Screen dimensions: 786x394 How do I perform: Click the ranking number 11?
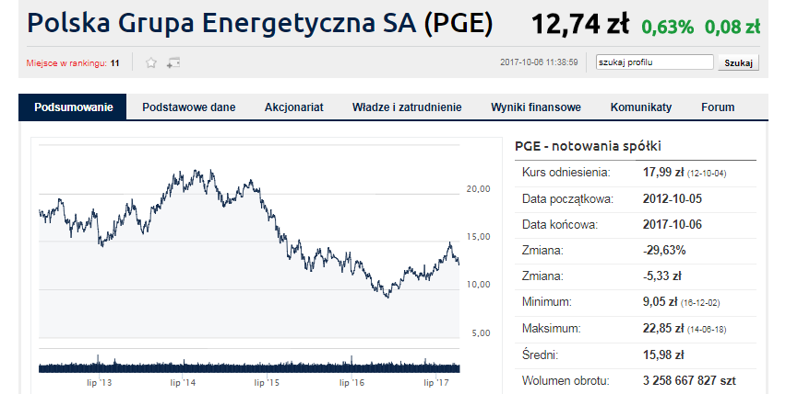(x=115, y=63)
